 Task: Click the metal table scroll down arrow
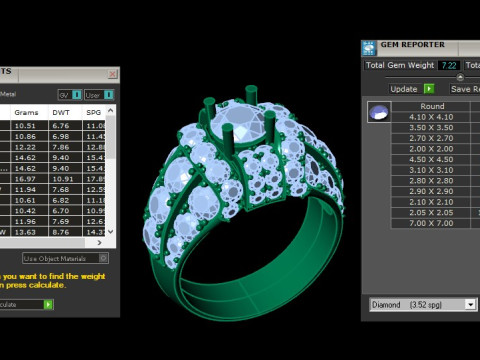tap(111, 231)
